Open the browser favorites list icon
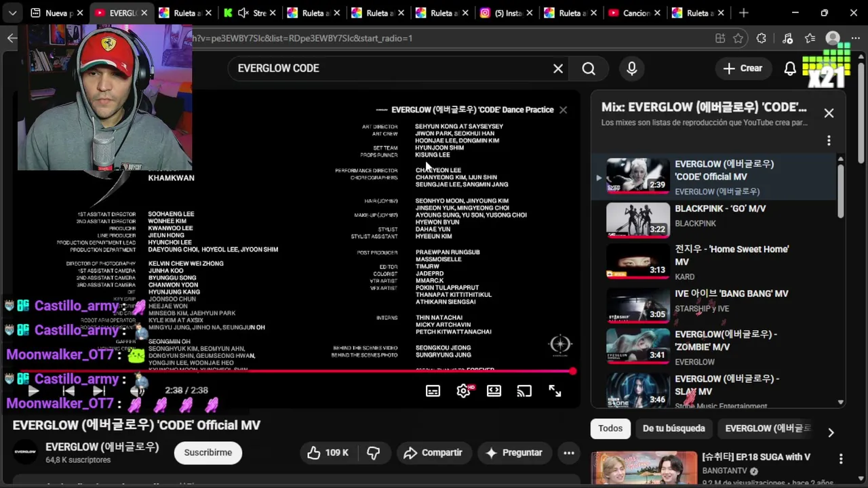Screen dimensions: 868x488 coord(810,39)
